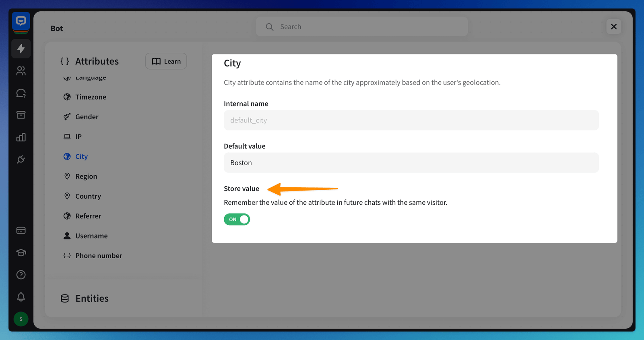Click the Learn button
The image size is (644, 340).
tap(166, 61)
